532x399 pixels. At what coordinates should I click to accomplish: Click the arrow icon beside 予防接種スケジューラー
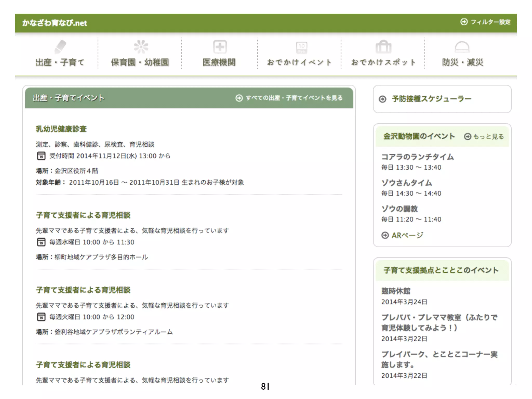[x=382, y=99]
